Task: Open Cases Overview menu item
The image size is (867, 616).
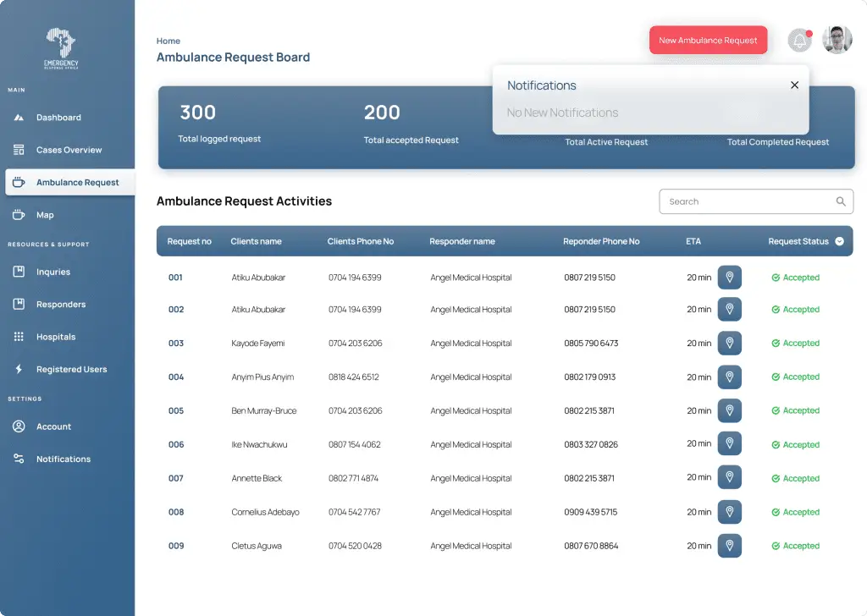Action: (69, 151)
